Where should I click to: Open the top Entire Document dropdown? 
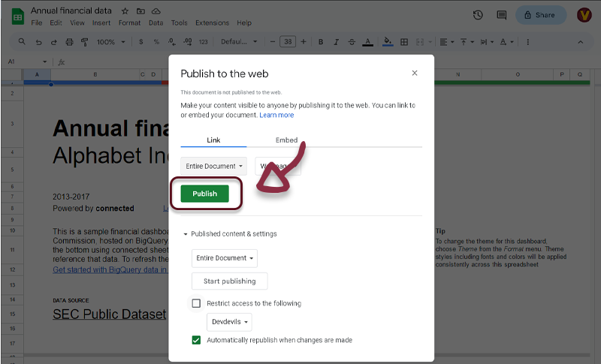(x=214, y=166)
